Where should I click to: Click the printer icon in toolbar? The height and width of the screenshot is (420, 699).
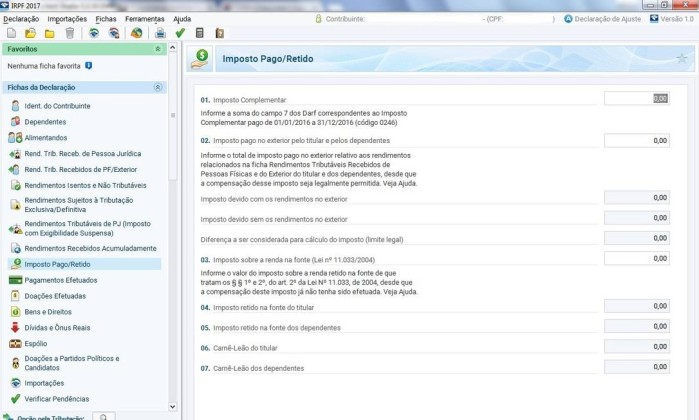tap(159, 33)
